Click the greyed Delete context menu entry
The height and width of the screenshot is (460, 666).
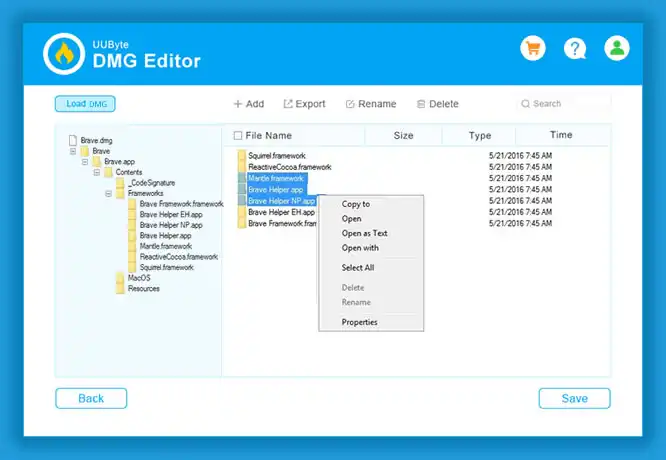coord(353,288)
